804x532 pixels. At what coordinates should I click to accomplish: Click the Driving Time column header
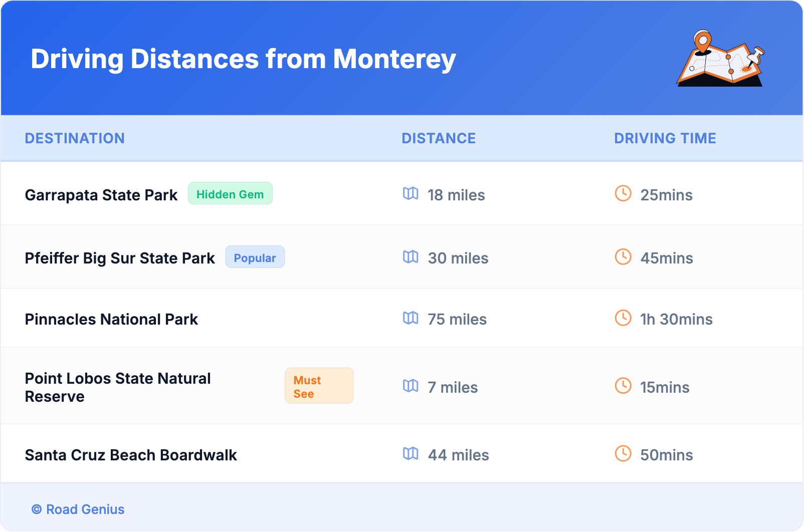[665, 138]
